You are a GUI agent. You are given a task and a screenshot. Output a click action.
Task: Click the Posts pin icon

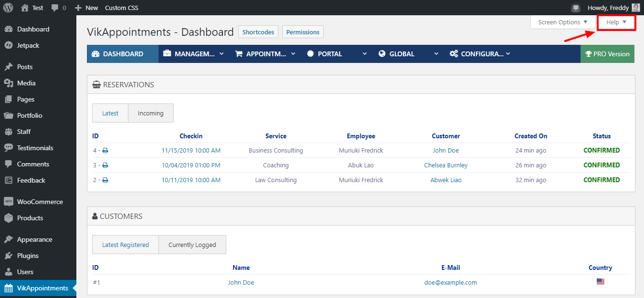coord(9,67)
